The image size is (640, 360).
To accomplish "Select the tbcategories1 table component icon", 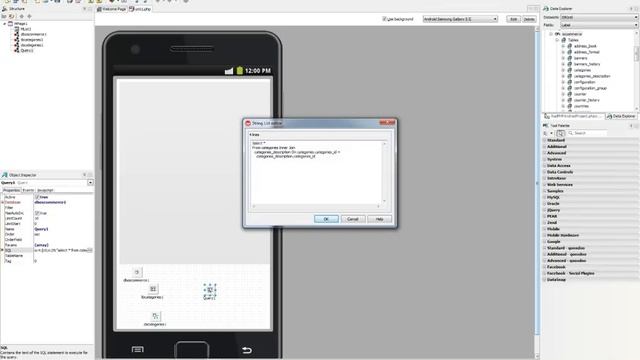I will tap(153, 289).
